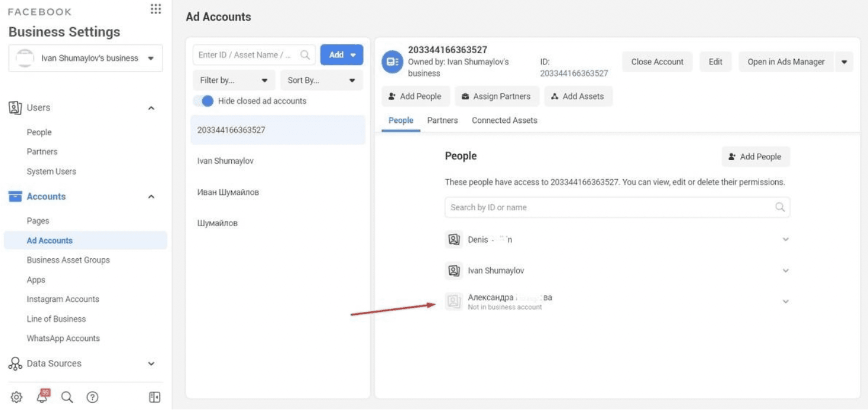Switch to the Partners tab

coord(442,121)
